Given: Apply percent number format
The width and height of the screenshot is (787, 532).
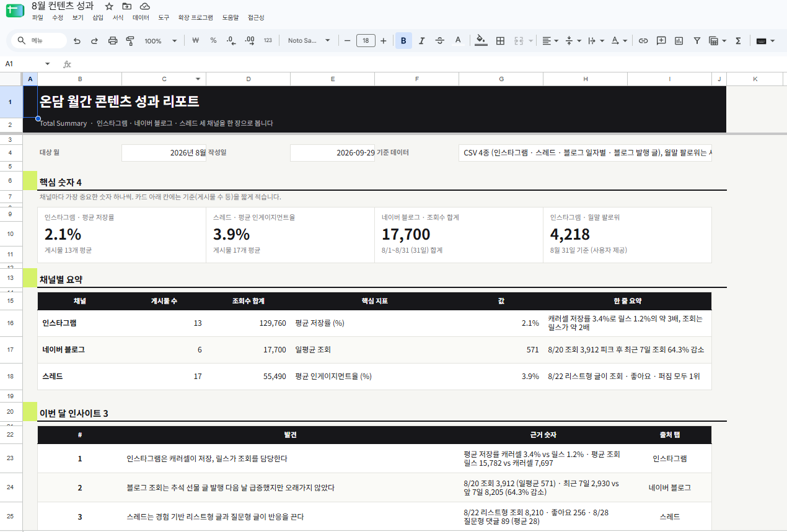Looking at the screenshot, I should [213, 41].
